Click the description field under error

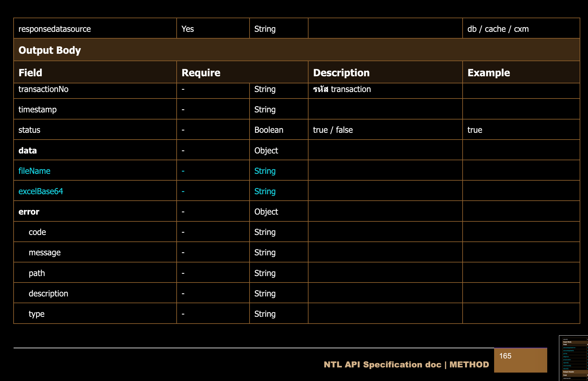click(x=48, y=294)
